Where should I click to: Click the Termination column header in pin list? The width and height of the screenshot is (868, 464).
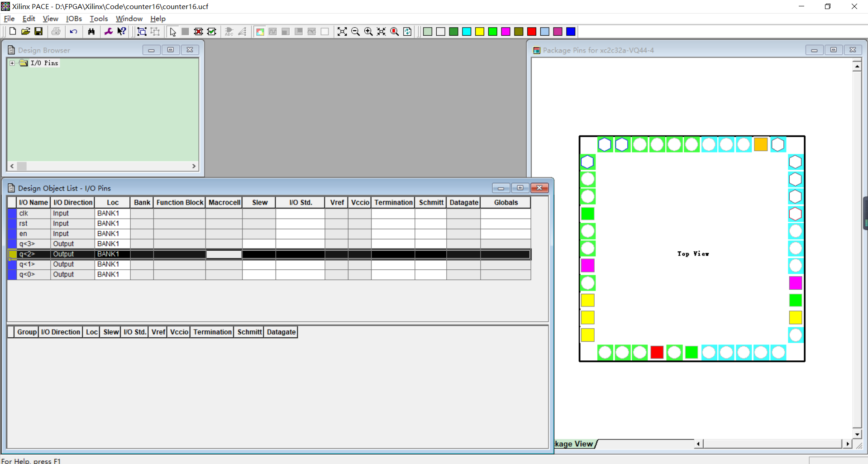pyautogui.click(x=393, y=202)
